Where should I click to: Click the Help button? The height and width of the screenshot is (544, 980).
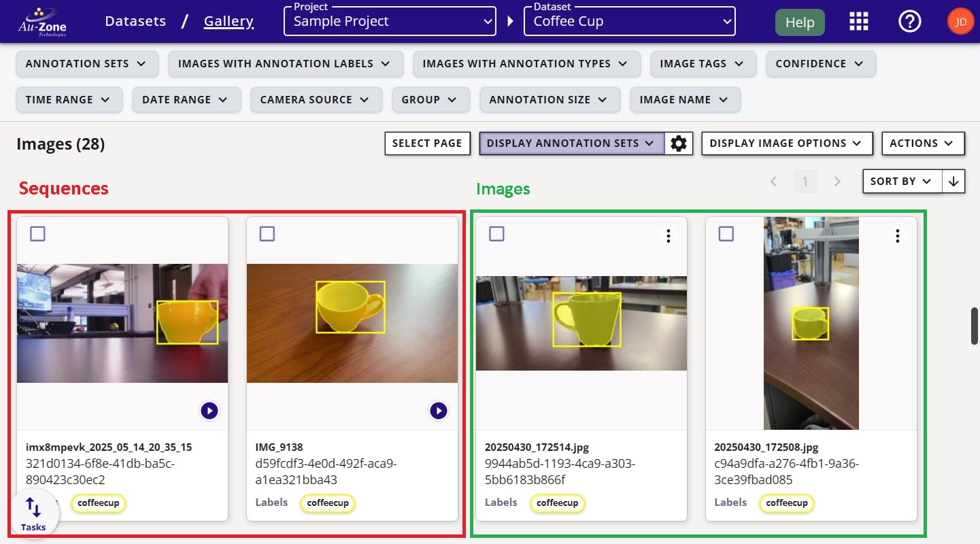click(x=799, y=22)
